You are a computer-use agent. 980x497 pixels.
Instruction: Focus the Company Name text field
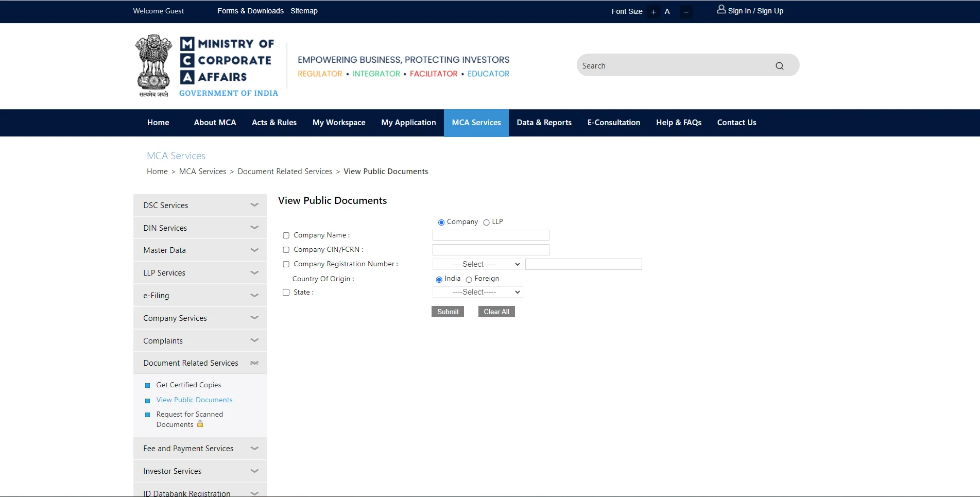coord(491,235)
